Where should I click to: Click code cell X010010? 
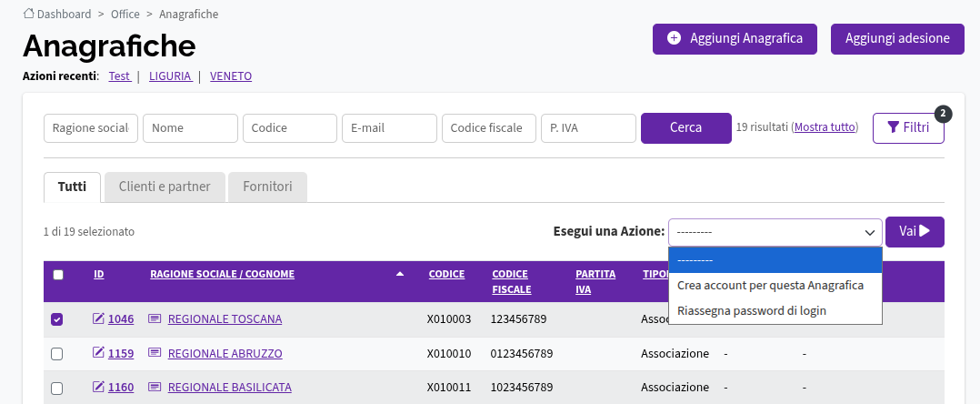(449, 353)
